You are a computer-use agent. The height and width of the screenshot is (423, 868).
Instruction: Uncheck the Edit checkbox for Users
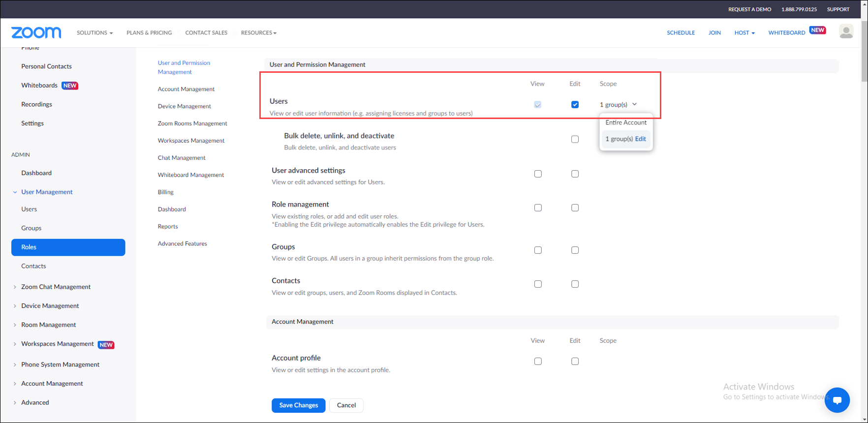575,105
